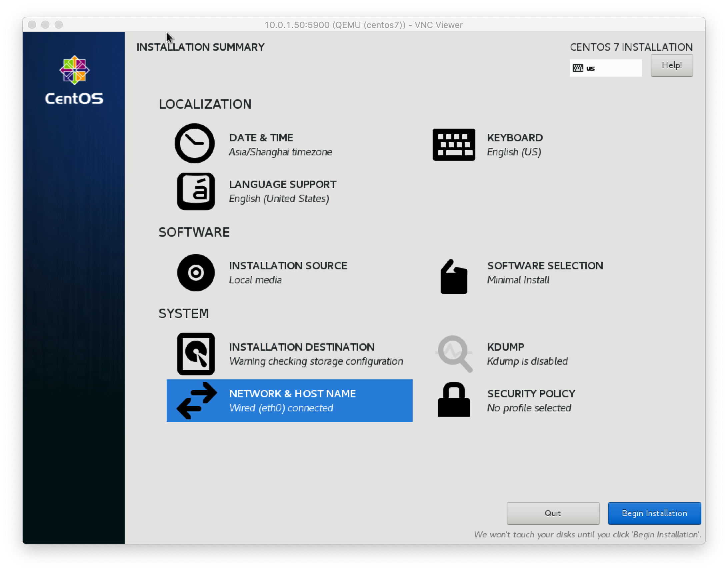This screenshot has width=728, height=572.
Task: Click the VNC Viewer window title bar text
Action: coord(364,25)
